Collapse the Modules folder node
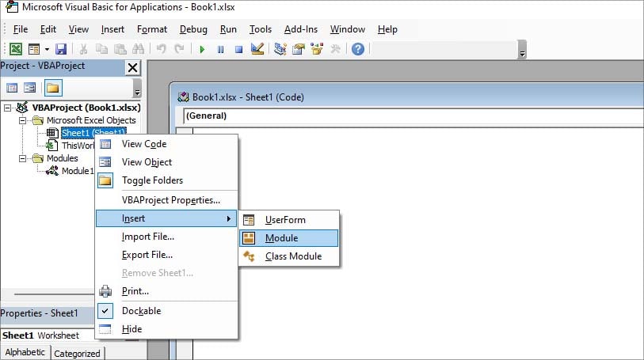 click(23, 158)
